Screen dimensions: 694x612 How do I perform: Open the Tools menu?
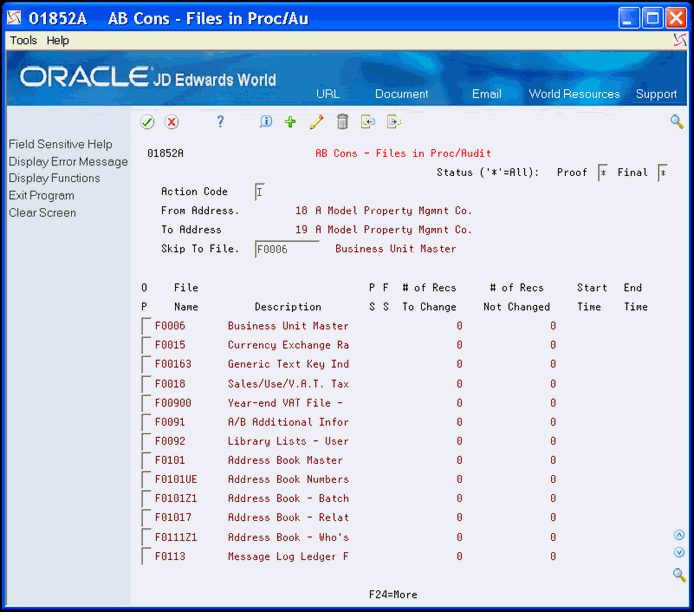click(x=23, y=40)
